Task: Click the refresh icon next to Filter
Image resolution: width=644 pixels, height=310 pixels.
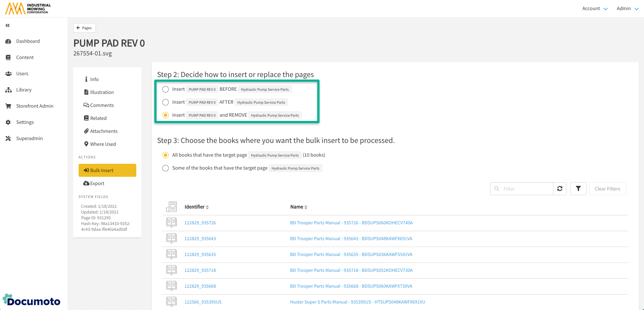Action: (560, 189)
